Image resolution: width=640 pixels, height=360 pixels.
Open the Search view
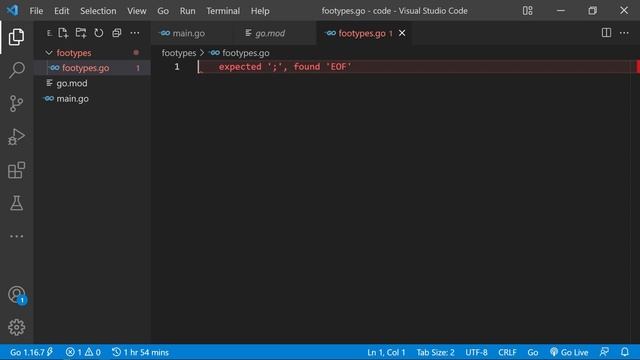[16, 70]
